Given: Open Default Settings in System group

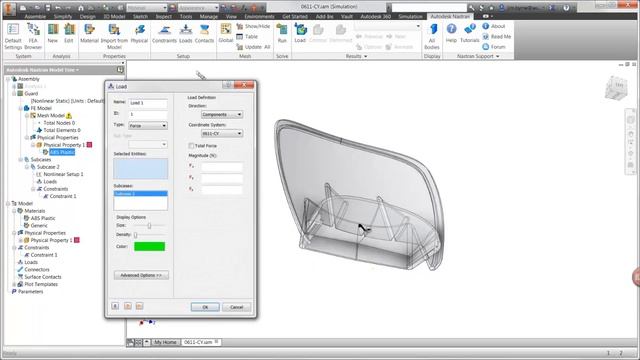Looking at the screenshot, I should pyautogui.click(x=13, y=36).
